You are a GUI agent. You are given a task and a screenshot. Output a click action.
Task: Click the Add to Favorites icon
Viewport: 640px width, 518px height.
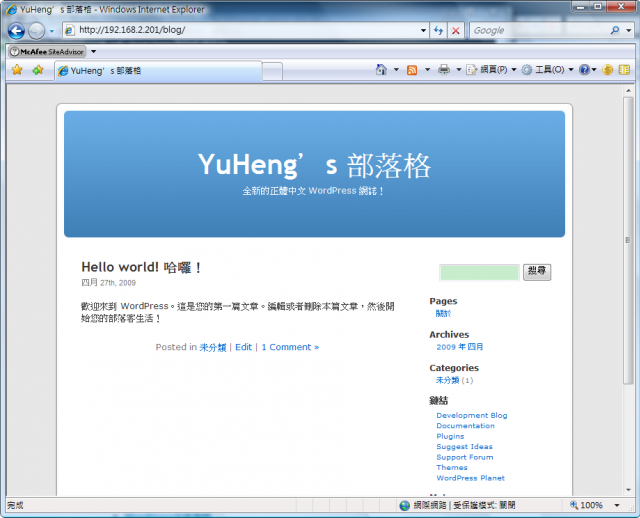(38, 70)
